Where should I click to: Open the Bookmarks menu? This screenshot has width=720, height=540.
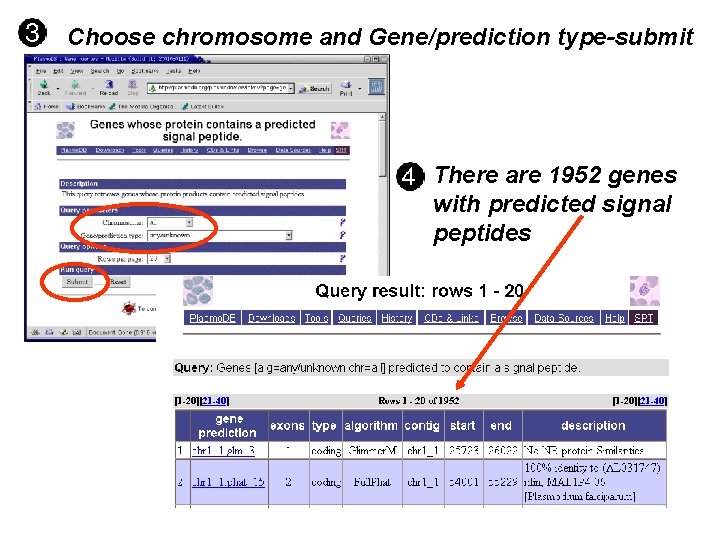145,71
